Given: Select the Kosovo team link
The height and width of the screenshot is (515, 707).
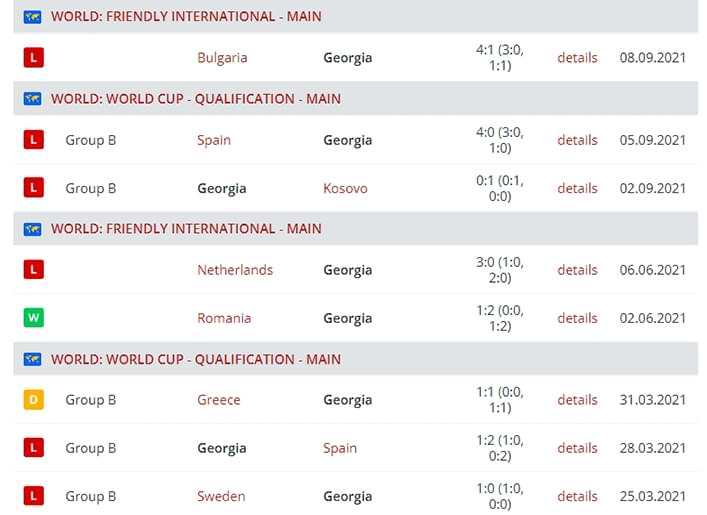Looking at the screenshot, I should [x=345, y=188].
